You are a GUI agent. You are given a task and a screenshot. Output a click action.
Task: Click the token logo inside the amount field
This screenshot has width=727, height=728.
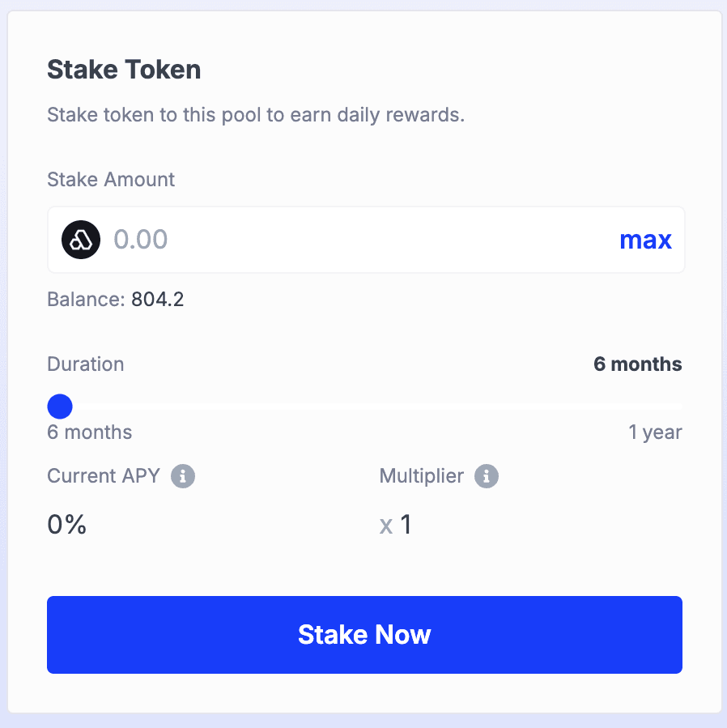80,240
